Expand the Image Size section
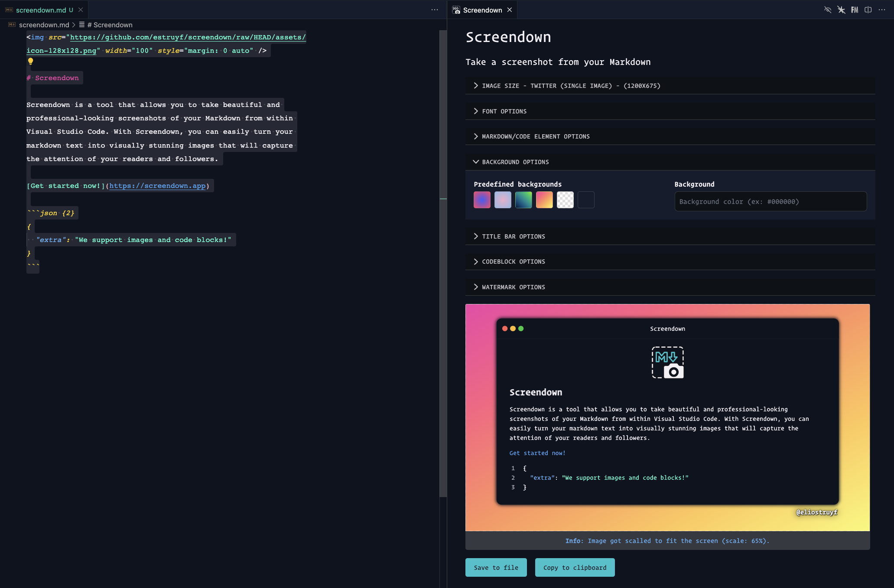This screenshot has height=588, width=894. (x=571, y=86)
